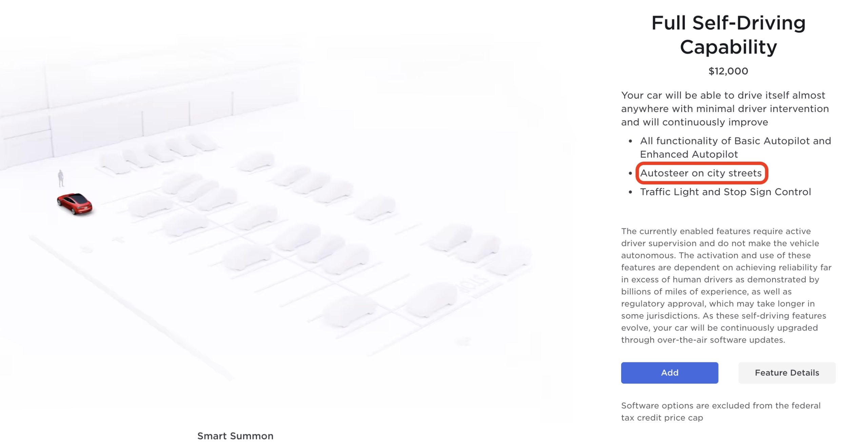Open the Smart Summon demo section
The image size is (868, 444).
pos(236,436)
